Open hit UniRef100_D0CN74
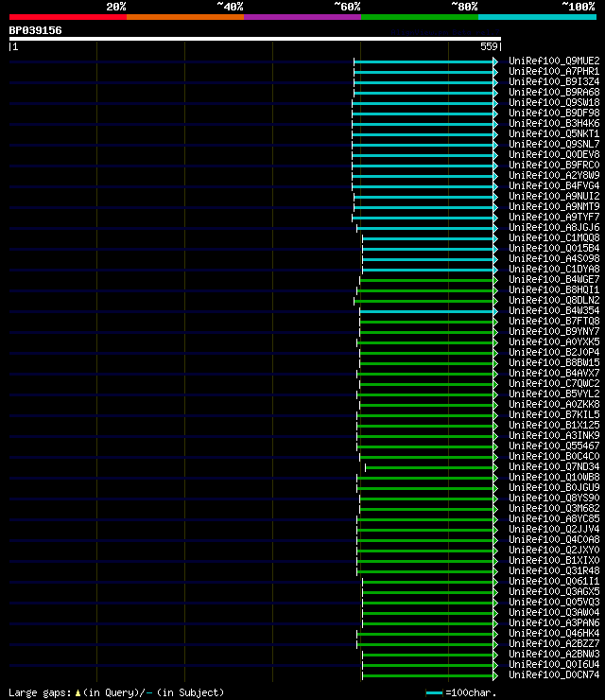 554,675
